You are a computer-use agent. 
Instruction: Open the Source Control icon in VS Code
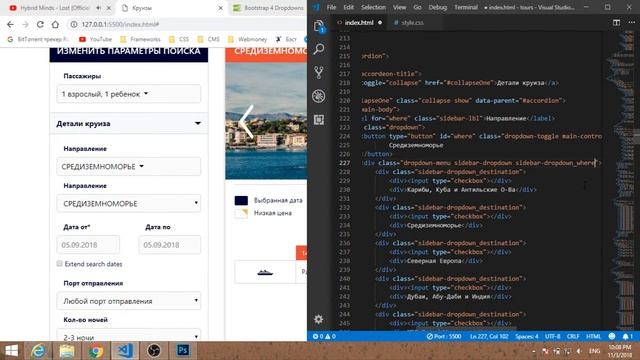(x=319, y=73)
